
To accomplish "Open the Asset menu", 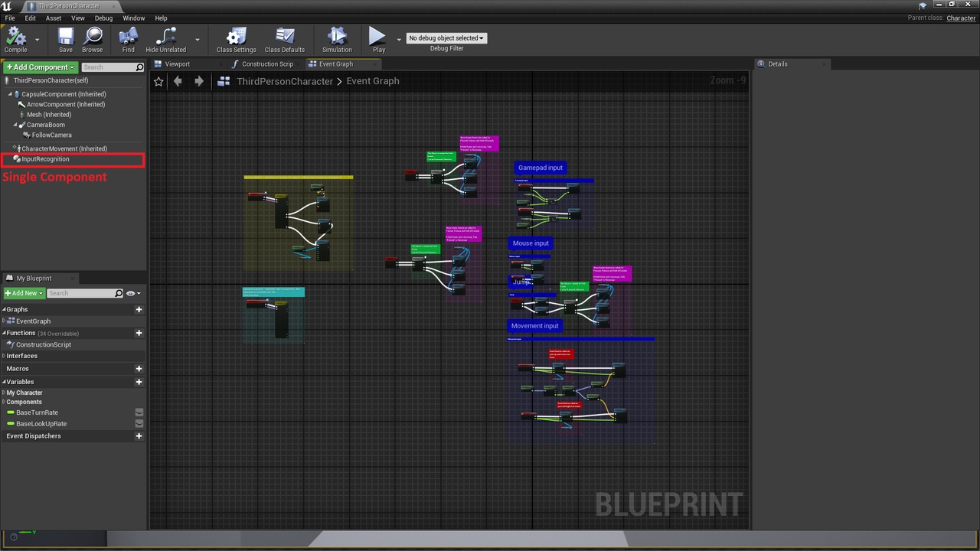I will coord(54,18).
